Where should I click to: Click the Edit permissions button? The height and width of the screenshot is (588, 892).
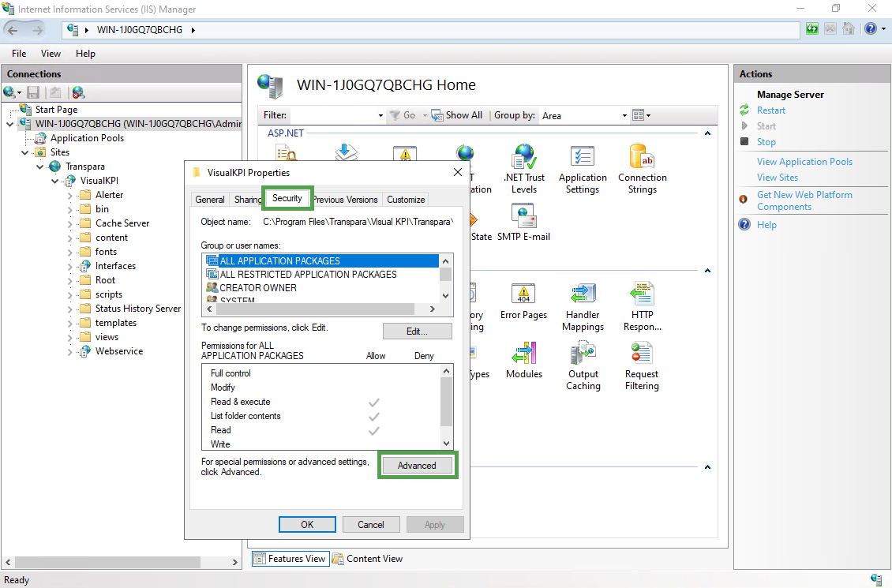[x=417, y=331]
